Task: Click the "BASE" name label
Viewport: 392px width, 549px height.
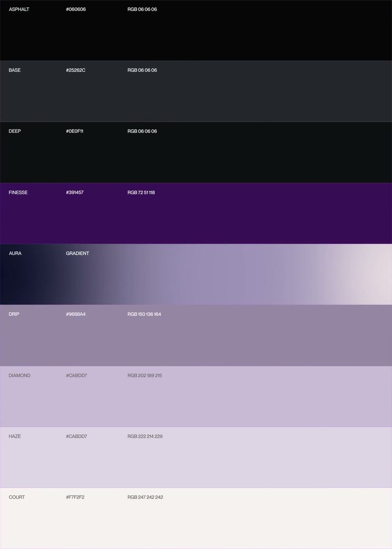Action: [15, 70]
